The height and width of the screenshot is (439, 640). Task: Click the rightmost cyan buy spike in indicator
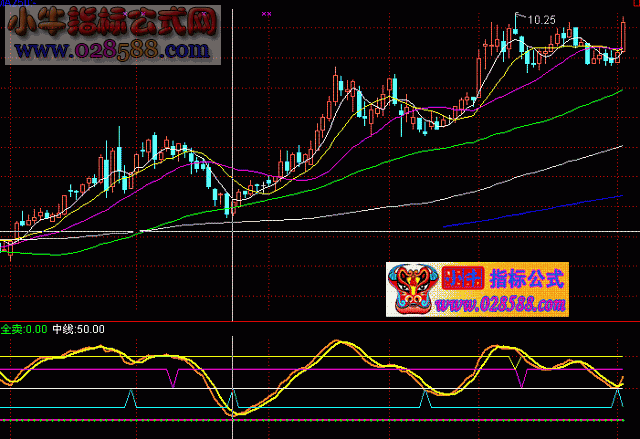(616, 397)
